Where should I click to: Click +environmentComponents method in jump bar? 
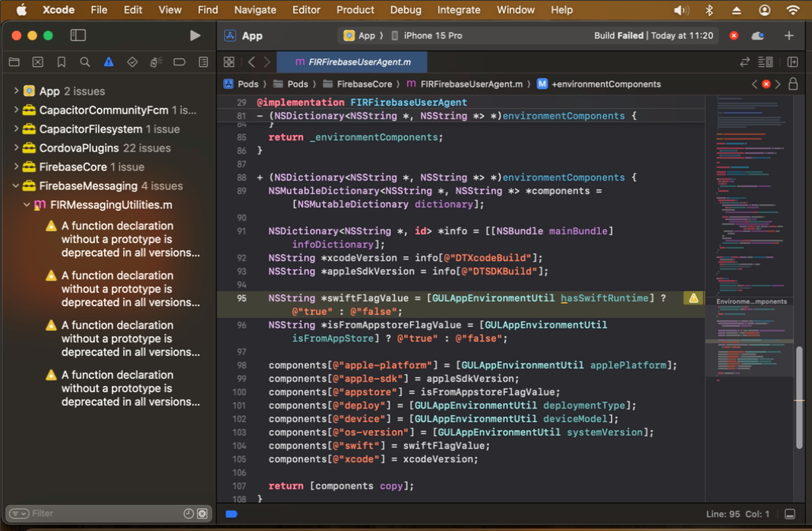point(599,84)
